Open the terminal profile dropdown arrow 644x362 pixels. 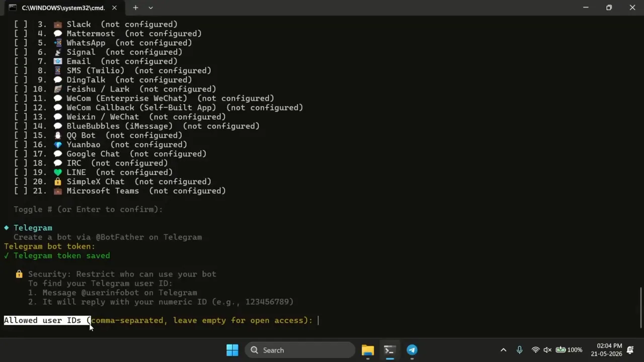[x=150, y=8]
